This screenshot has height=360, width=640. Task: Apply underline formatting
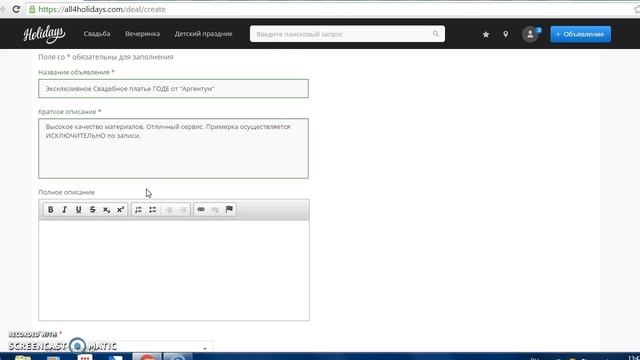[x=78, y=209]
